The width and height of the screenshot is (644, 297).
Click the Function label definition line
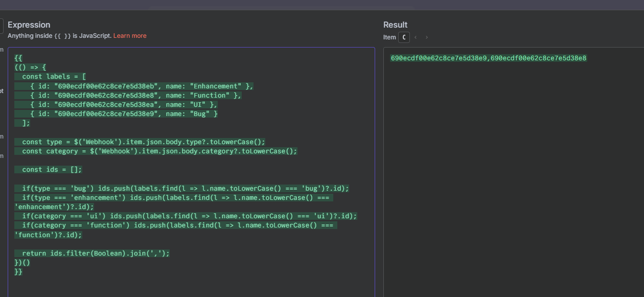click(x=135, y=96)
